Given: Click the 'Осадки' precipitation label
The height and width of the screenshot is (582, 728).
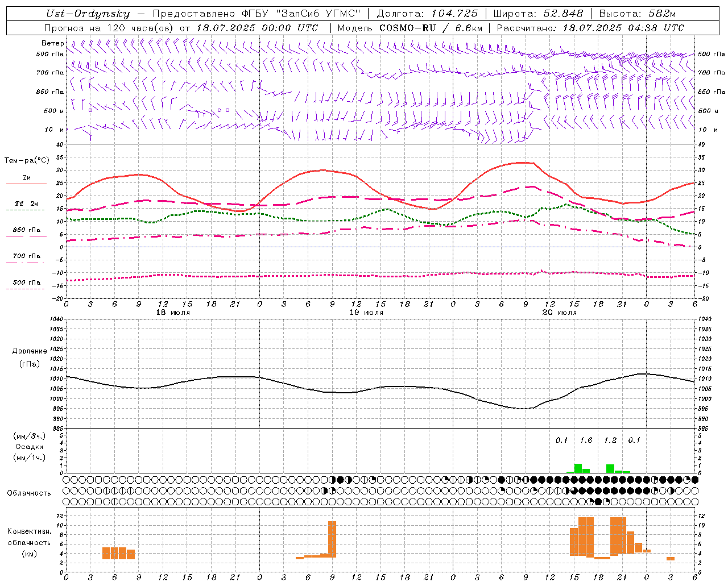Looking at the screenshot, I should click(30, 447).
